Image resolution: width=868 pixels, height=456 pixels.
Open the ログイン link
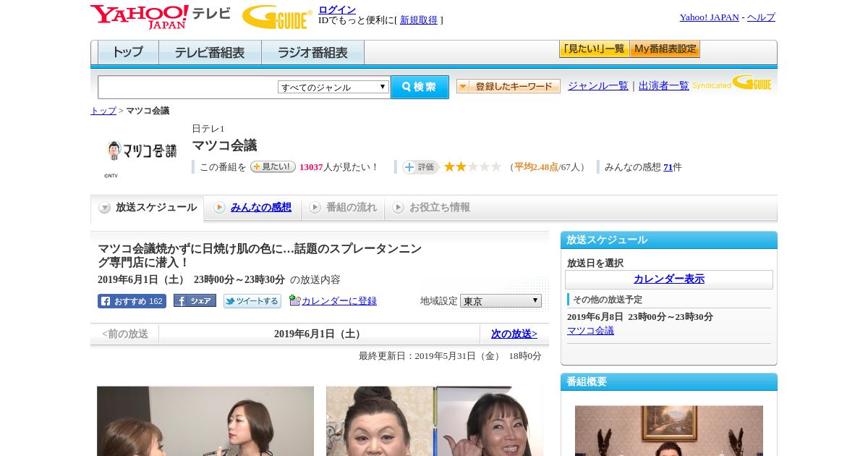[x=337, y=9]
